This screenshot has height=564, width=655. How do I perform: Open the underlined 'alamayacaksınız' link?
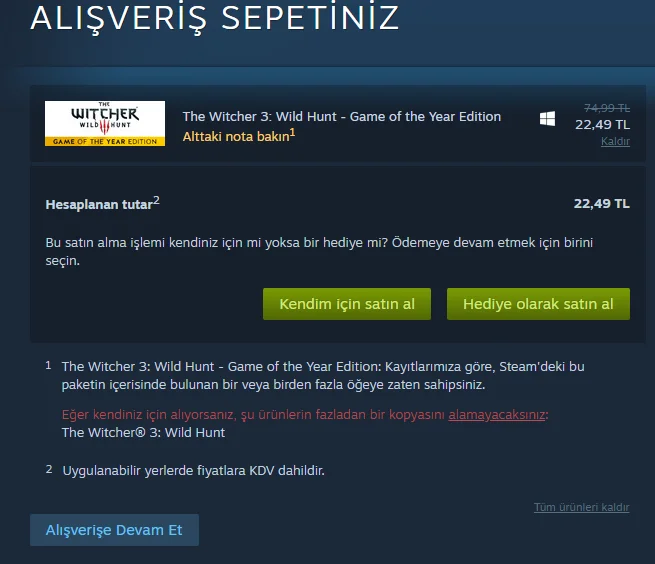496,414
